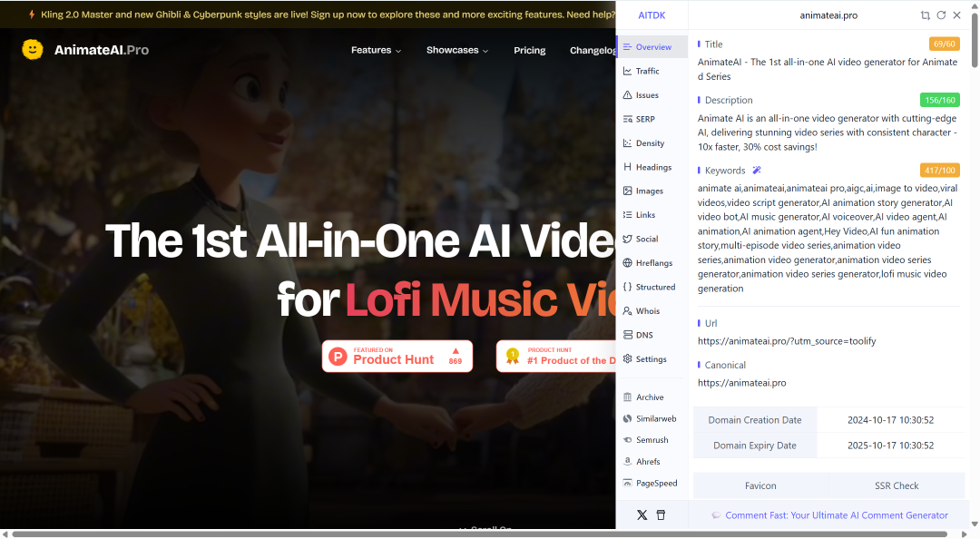Click the AnimateAI.Pro brand name
Screen dimensions: 980x539
tap(102, 50)
